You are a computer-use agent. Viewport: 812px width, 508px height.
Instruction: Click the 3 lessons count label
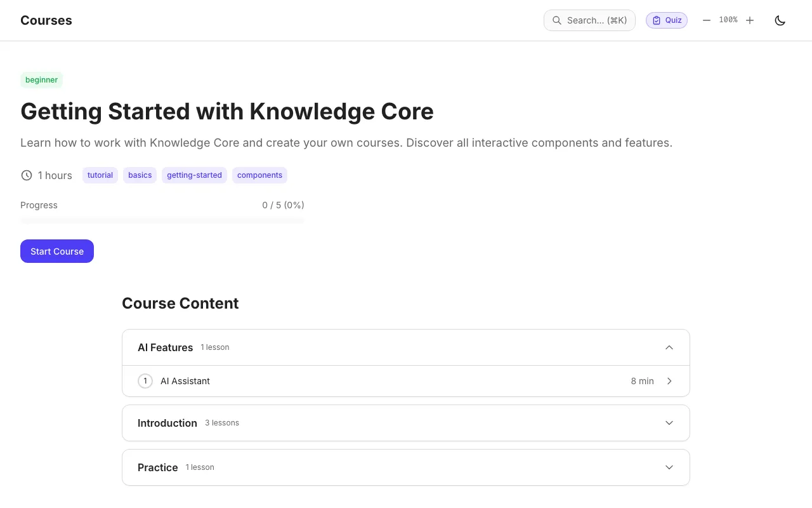point(222,423)
